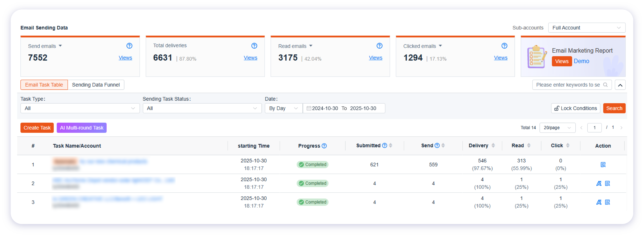This screenshot has height=236, width=644.
Task: Click Completed status badge in row 1
Action: click(x=312, y=165)
